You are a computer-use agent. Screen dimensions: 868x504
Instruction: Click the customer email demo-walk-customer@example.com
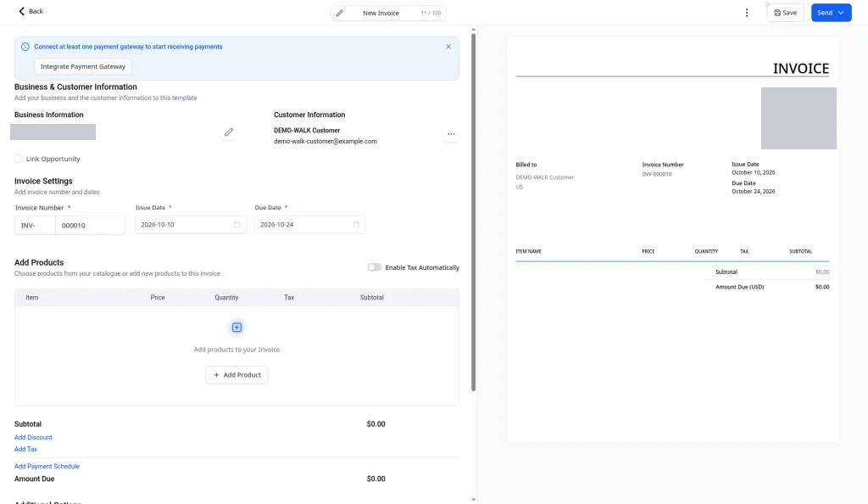[x=325, y=141]
